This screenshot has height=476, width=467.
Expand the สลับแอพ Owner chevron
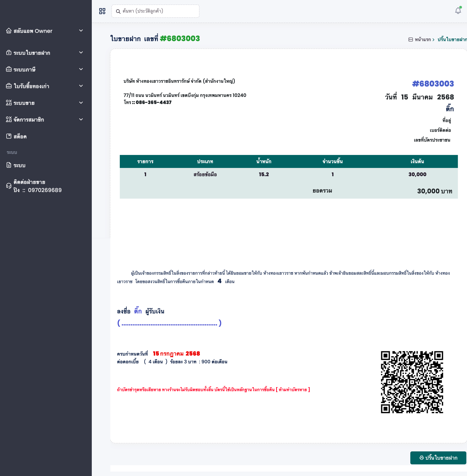coord(81,31)
